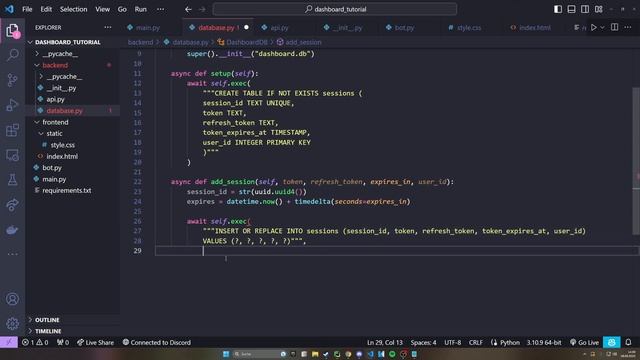Viewport: 640px width, 360px height.
Task: Toggle the bottom panel layout
Action: click(571, 9)
